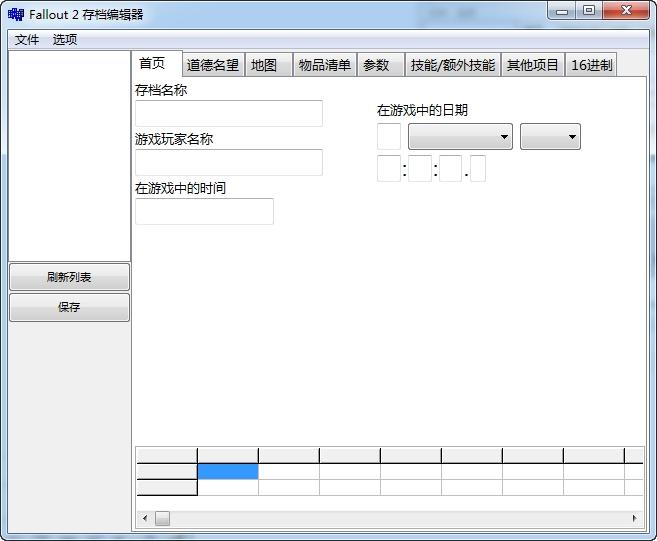Viewport: 657px width, 541px height.
Task: Switch to the 首页 tab
Action: coord(157,64)
